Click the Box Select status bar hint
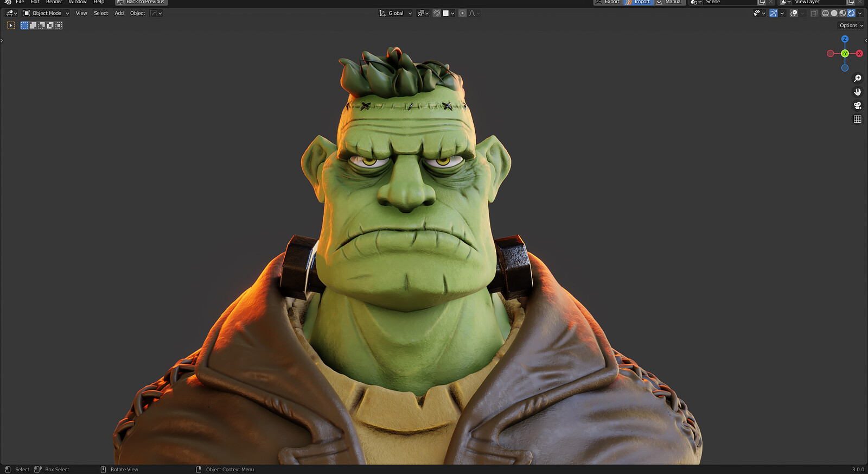Screen dimensions: 868x474 click(x=57, y=470)
